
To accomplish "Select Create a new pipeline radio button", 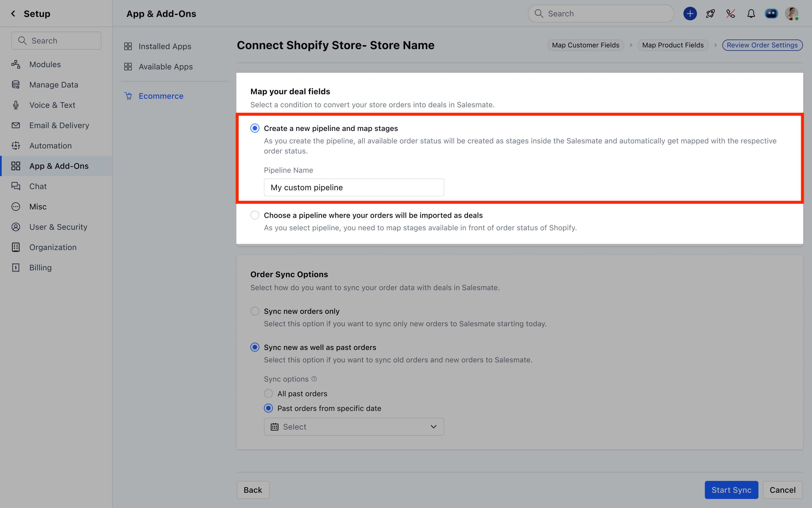I will pyautogui.click(x=255, y=128).
